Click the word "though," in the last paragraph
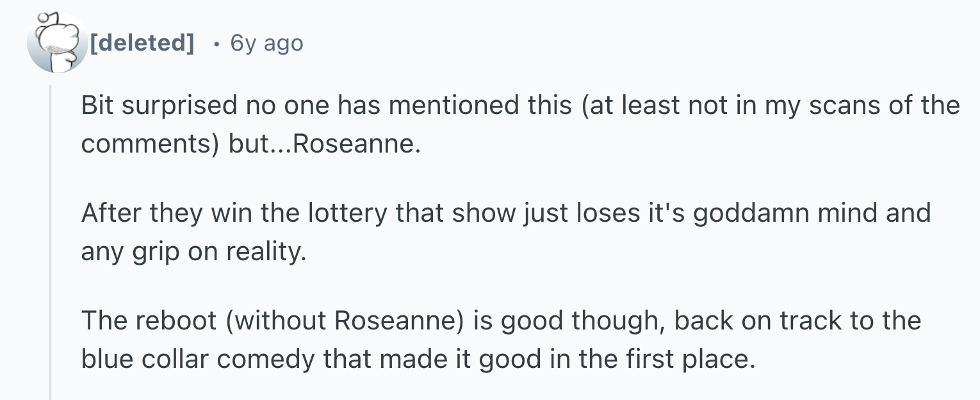The width and height of the screenshot is (980, 400). [x=615, y=321]
